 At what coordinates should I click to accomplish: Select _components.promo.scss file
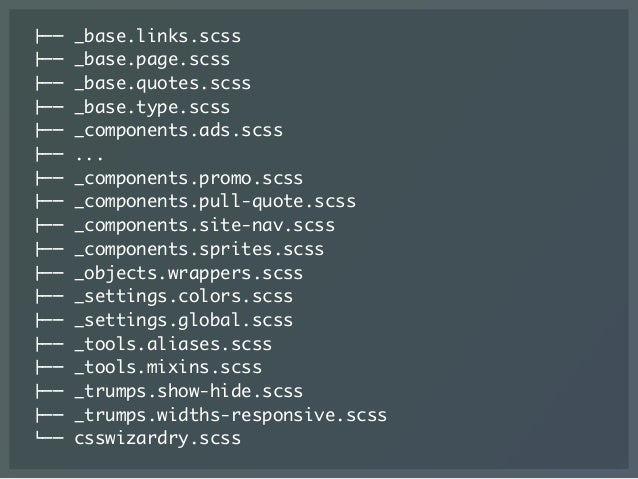pos(189,179)
